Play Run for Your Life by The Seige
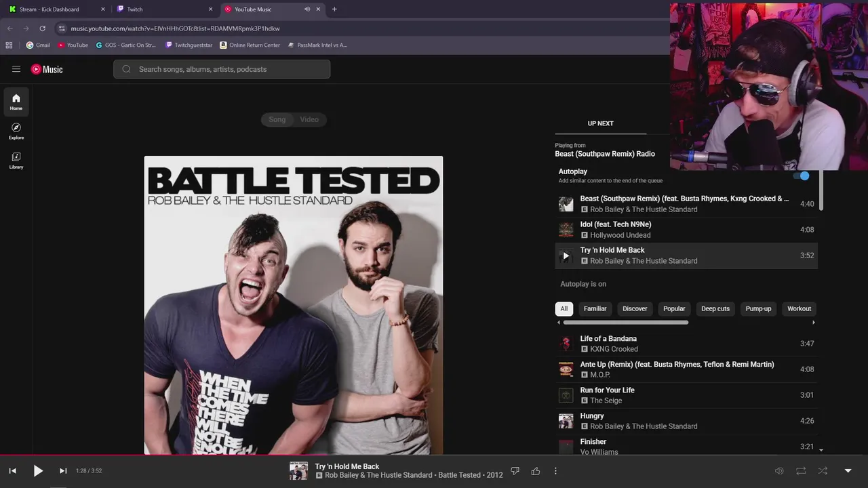This screenshot has width=868, height=488. pyautogui.click(x=686, y=395)
